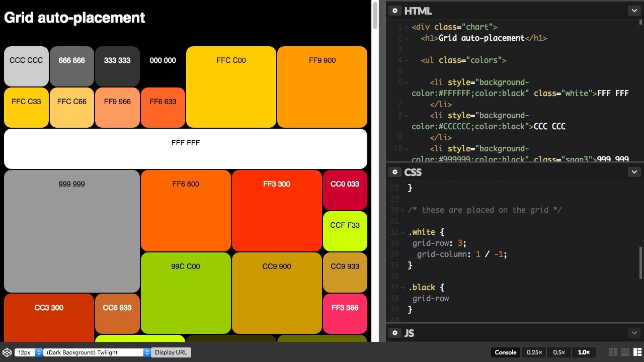
Task: Expand the HTML panel dropdown chevron
Action: [633, 11]
